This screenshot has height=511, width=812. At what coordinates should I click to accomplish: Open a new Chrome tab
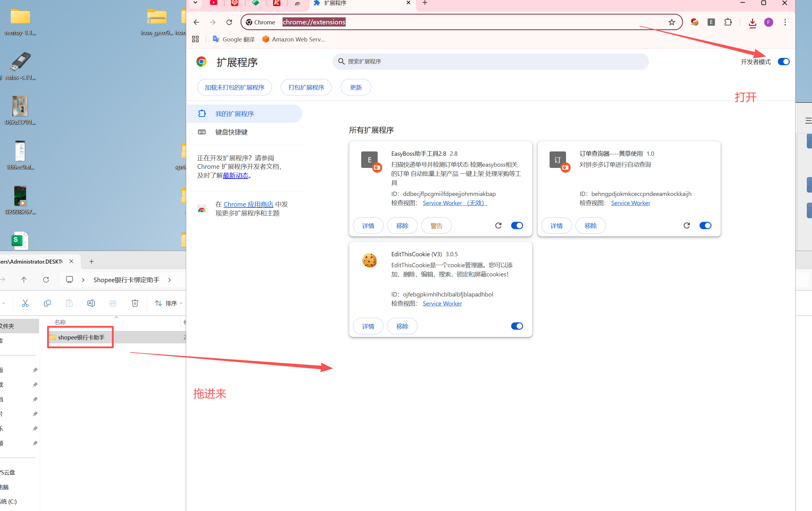[x=425, y=3]
